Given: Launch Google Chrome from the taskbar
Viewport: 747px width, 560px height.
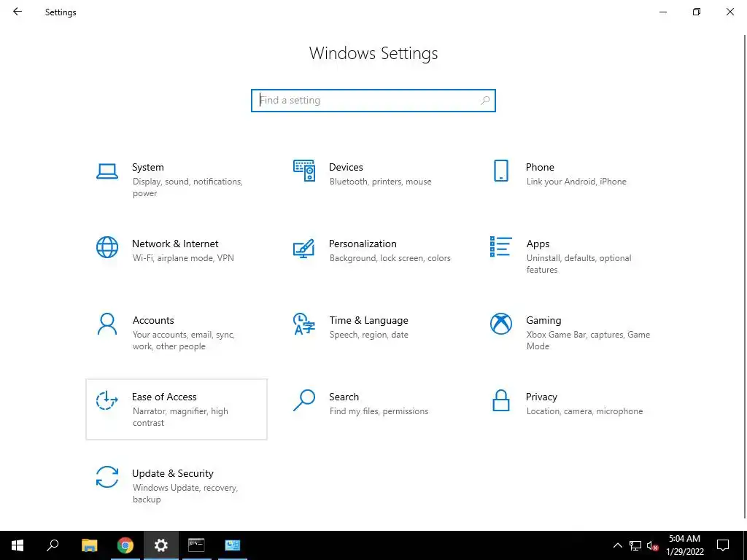Looking at the screenshot, I should [x=125, y=545].
